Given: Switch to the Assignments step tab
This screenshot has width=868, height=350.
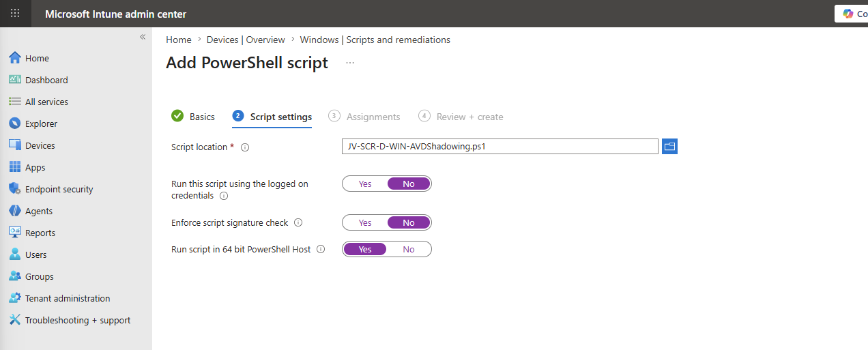Looking at the screenshot, I should tap(364, 117).
